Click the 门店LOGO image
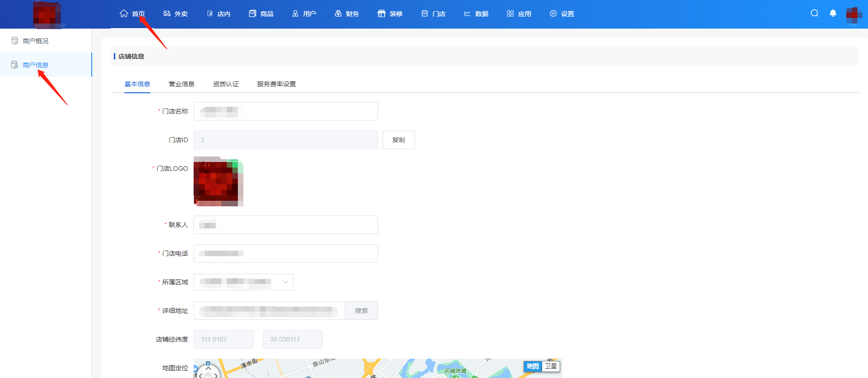 tap(218, 181)
